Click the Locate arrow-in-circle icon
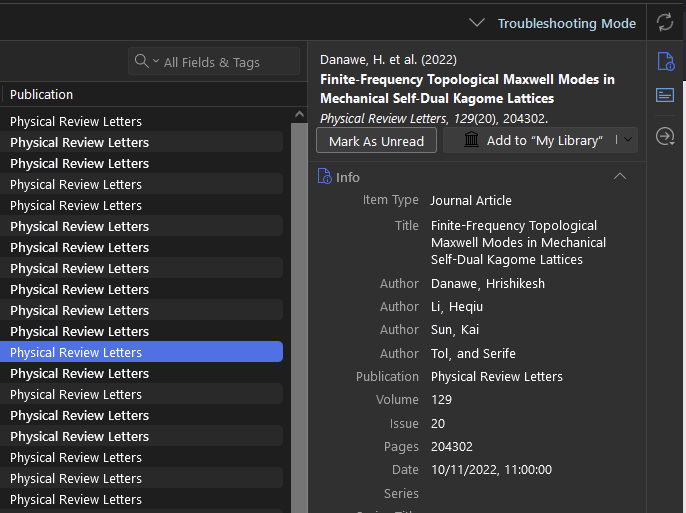 [665, 136]
